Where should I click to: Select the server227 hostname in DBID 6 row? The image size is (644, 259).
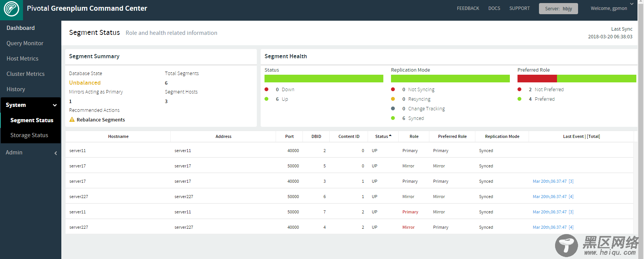point(79,197)
